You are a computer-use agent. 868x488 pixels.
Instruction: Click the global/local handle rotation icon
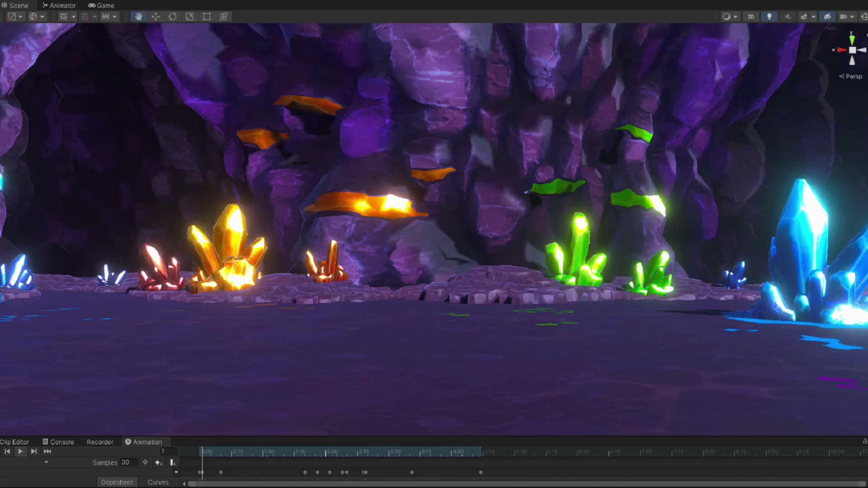33,17
